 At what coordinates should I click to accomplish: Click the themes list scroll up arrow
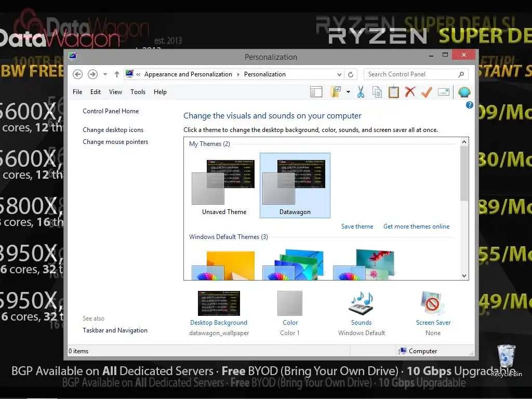coord(464,142)
